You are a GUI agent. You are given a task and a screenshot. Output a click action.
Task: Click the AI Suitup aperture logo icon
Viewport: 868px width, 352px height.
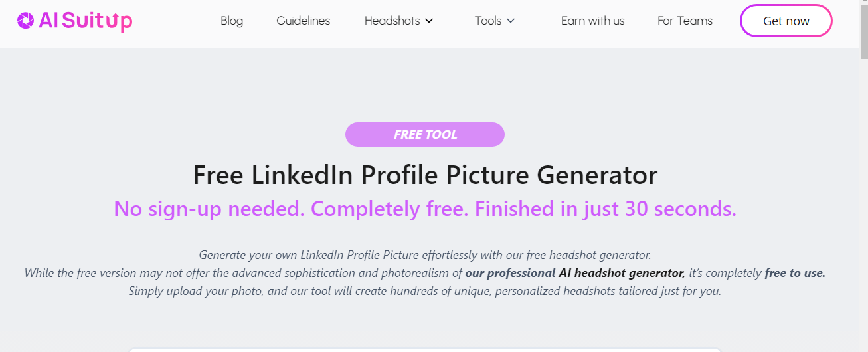tap(25, 21)
